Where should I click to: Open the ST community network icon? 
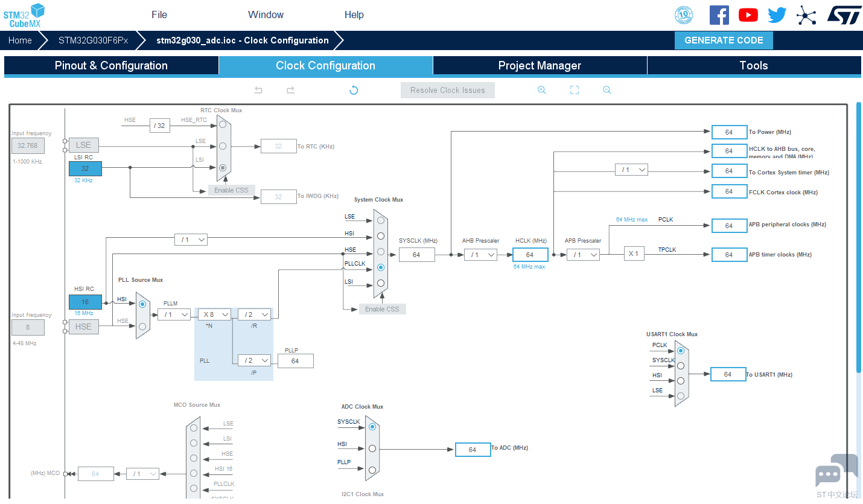point(806,15)
